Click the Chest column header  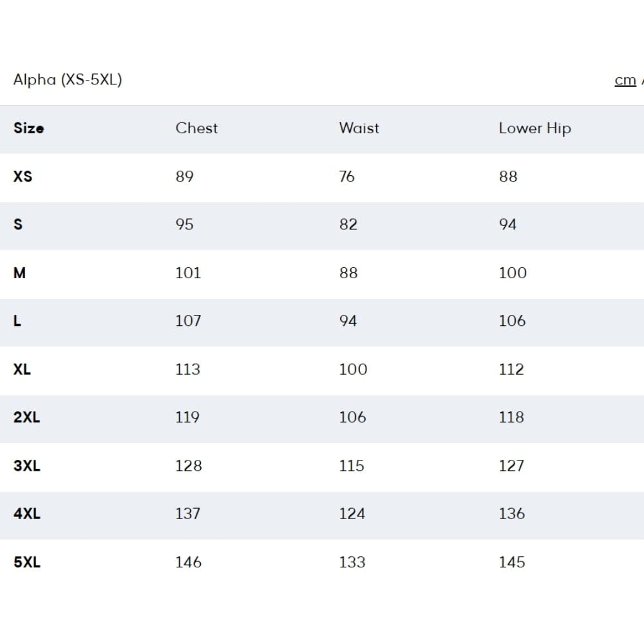196,128
